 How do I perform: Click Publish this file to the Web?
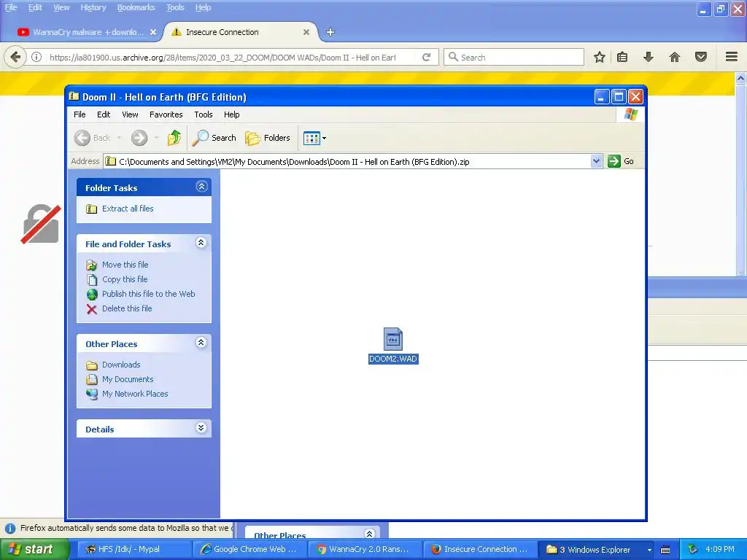pyautogui.click(x=148, y=294)
